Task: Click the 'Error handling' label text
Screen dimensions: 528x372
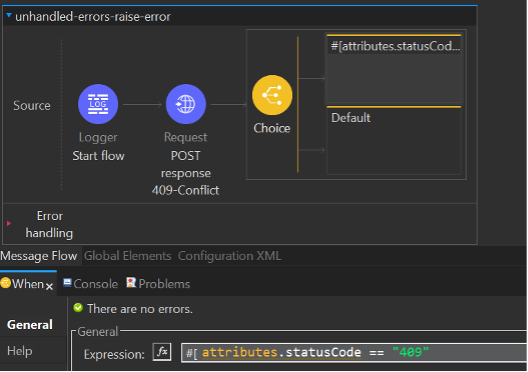Action: [x=49, y=225]
